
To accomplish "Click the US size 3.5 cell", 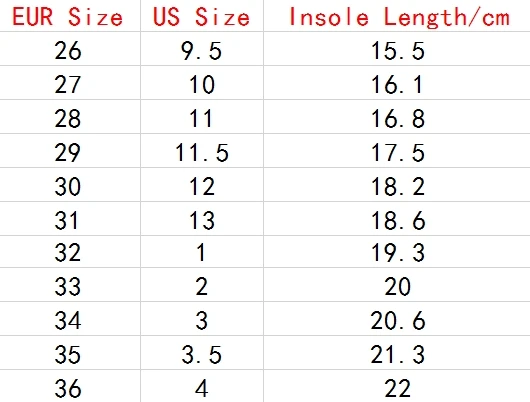I will (x=202, y=353).
